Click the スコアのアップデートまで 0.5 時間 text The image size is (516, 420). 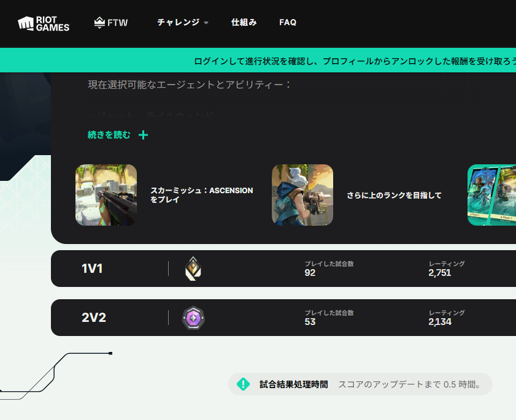(409, 384)
